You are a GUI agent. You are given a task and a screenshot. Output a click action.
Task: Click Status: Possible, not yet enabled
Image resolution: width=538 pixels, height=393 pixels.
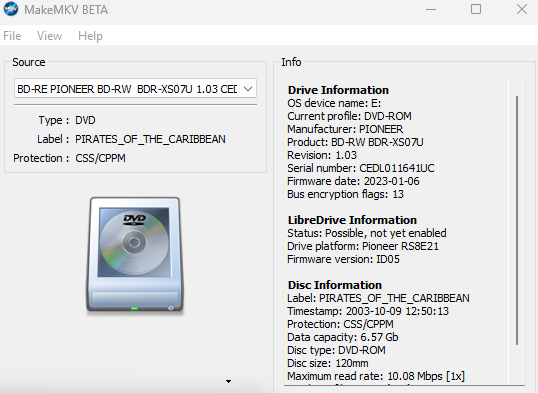click(x=367, y=233)
